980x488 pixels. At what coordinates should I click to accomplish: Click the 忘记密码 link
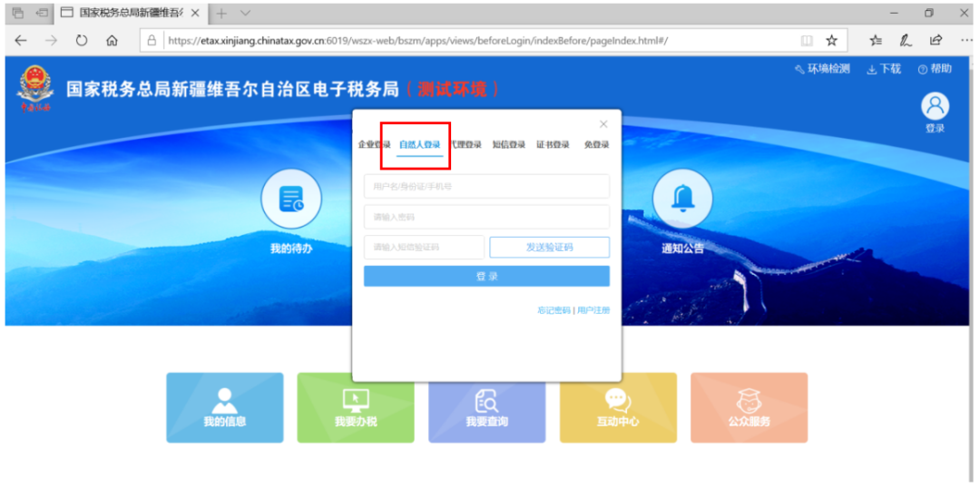[554, 310]
